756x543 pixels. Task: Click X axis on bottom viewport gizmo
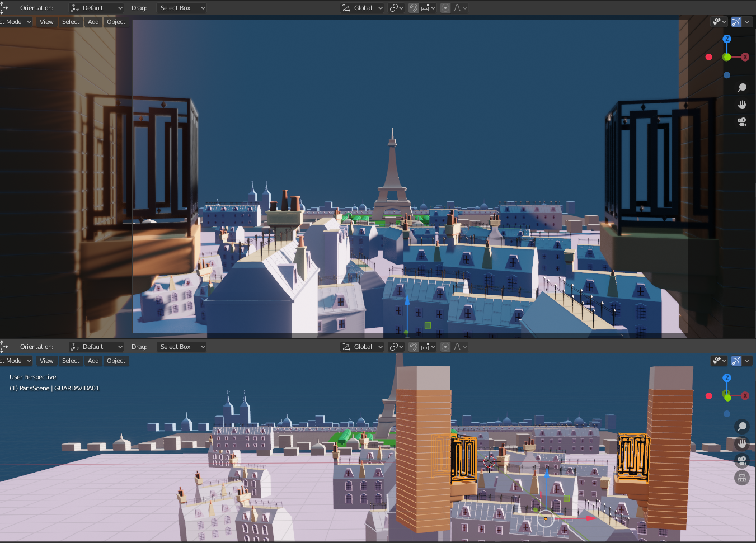[x=745, y=396]
